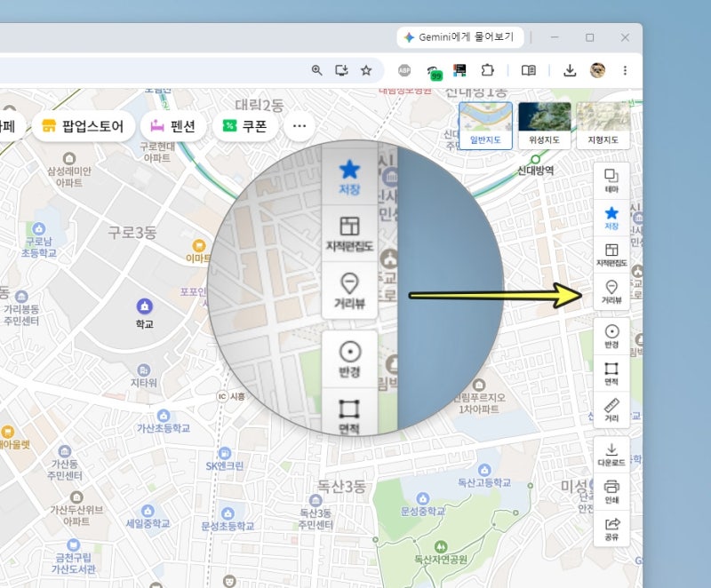
Task: Click the install-app icon in the address bar
Action: [x=341, y=70]
